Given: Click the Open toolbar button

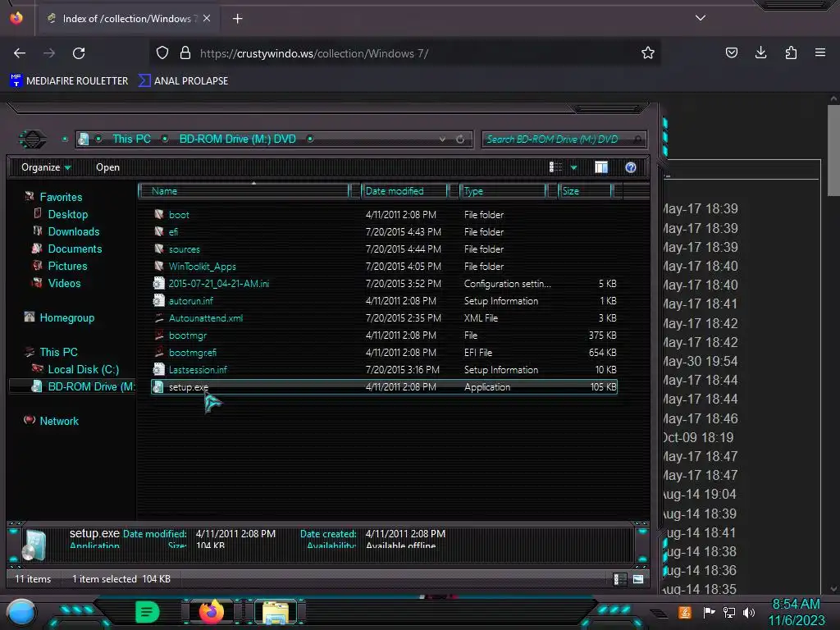Looking at the screenshot, I should pos(107,167).
